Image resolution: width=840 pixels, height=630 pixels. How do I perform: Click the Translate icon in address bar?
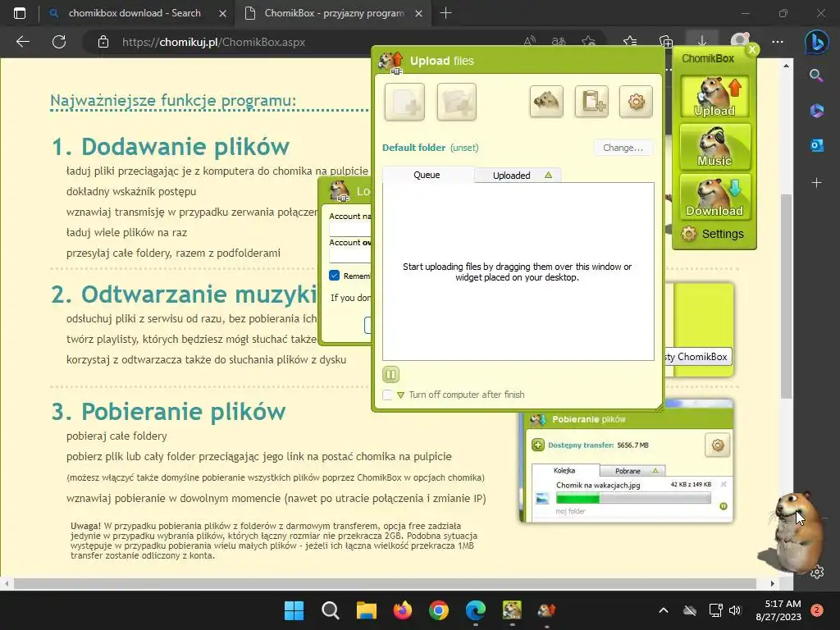[559, 42]
